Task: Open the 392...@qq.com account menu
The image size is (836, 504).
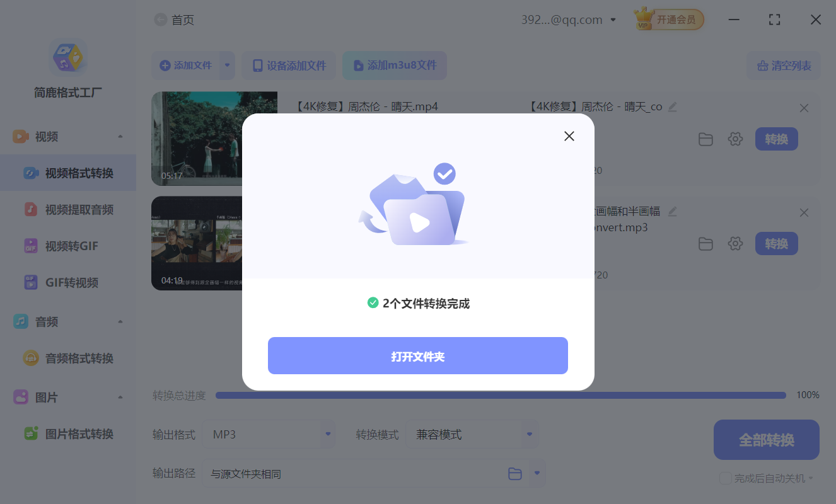Action: point(568,19)
